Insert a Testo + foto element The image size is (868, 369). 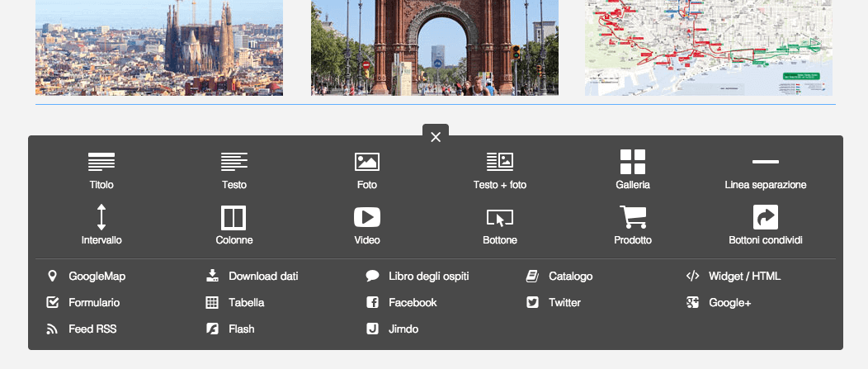pos(500,169)
